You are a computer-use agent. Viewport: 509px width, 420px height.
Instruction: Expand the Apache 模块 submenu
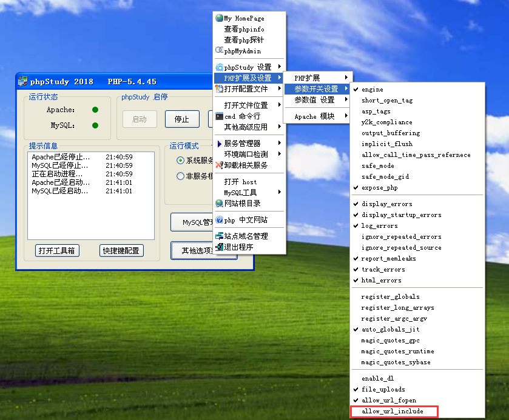coord(317,116)
